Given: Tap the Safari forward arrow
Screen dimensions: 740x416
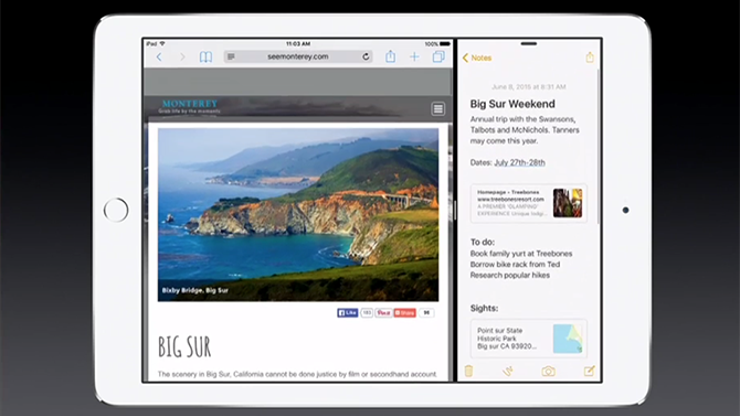Looking at the screenshot, I should (181, 57).
